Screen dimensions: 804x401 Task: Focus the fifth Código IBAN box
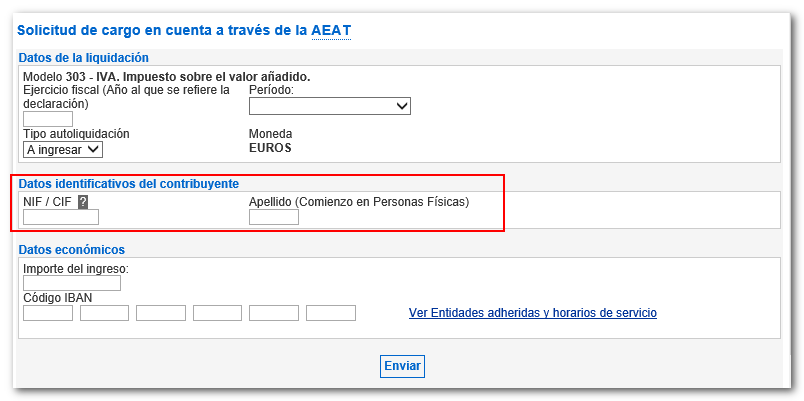click(274, 313)
